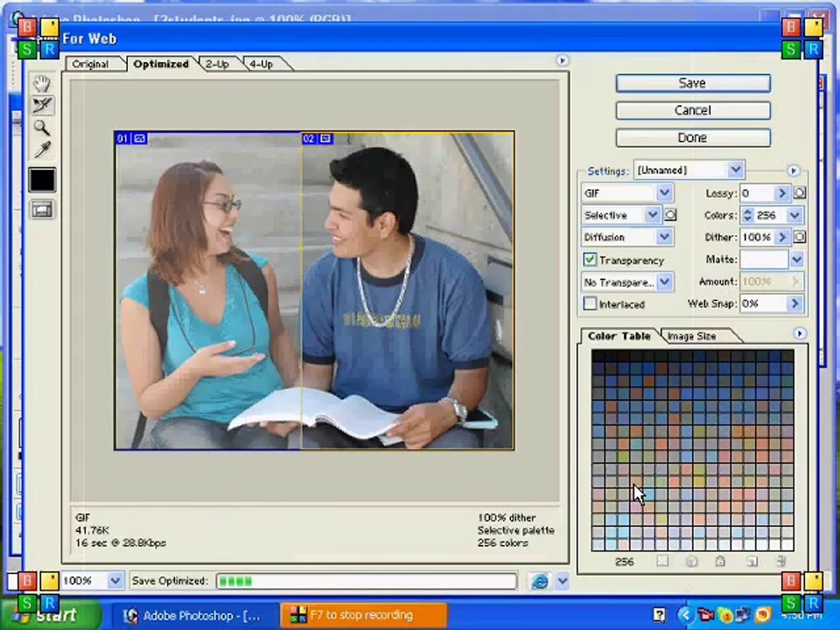Click the Cancel button
This screenshot has height=630, width=840.
click(x=693, y=110)
